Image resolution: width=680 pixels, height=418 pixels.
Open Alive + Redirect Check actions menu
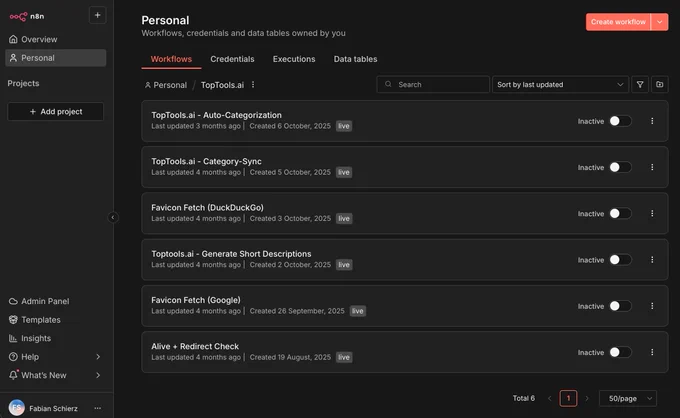[x=652, y=352]
